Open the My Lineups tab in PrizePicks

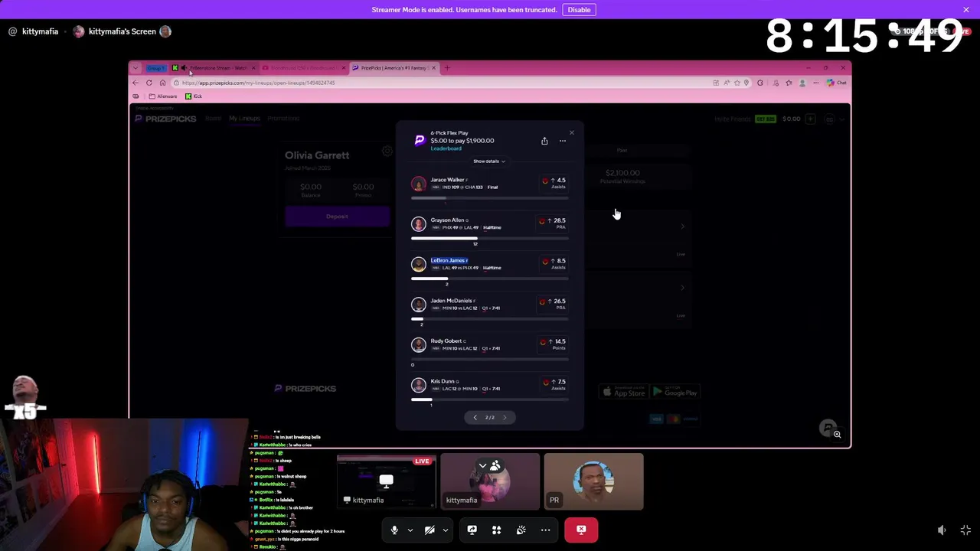[244, 119]
